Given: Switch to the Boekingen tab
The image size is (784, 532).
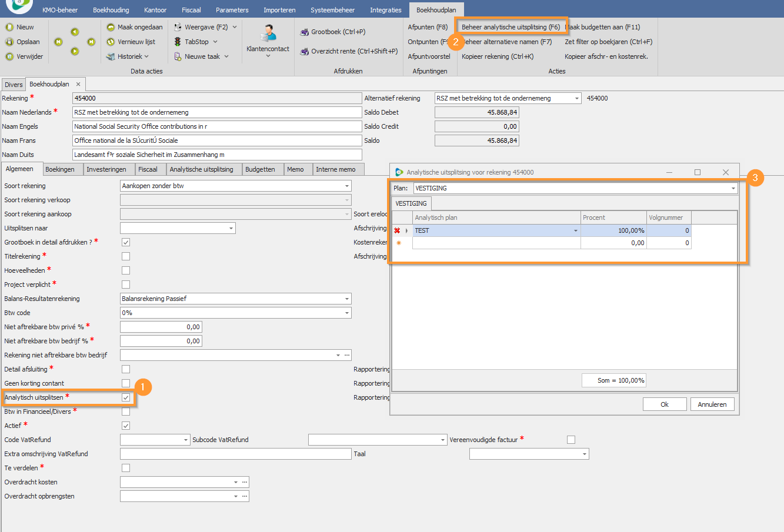Looking at the screenshot, I should click(x=60, y=169).
